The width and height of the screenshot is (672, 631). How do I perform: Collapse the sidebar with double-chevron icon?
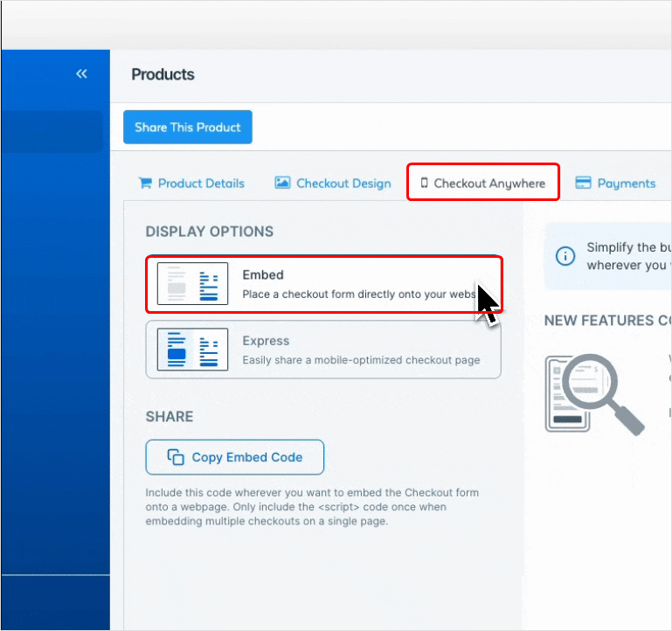pos(81,74)
